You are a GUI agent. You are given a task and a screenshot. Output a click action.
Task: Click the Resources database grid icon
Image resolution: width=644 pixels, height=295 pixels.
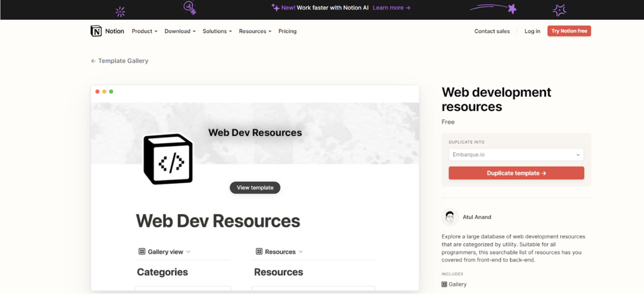(259, 251)
